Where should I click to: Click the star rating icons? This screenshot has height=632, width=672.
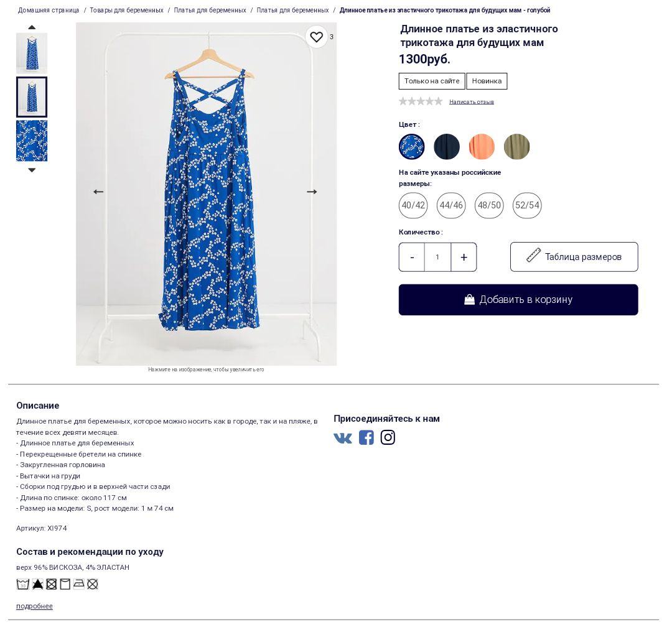point(421,101)
